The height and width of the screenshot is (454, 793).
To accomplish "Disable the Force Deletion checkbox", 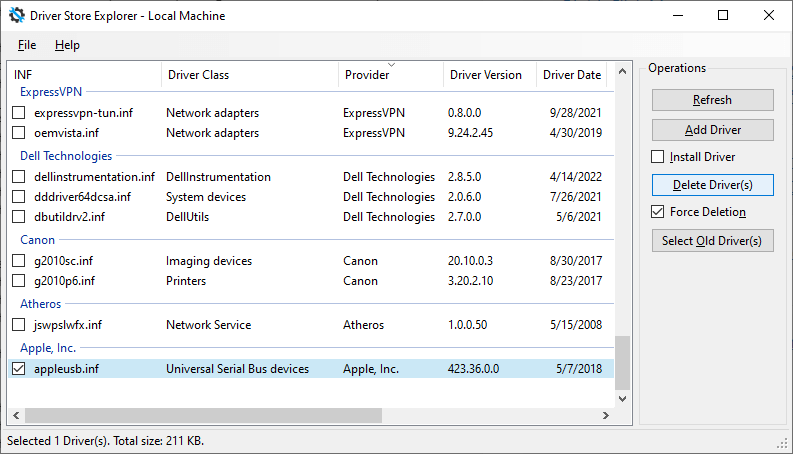I will click(x=657, y=212).
